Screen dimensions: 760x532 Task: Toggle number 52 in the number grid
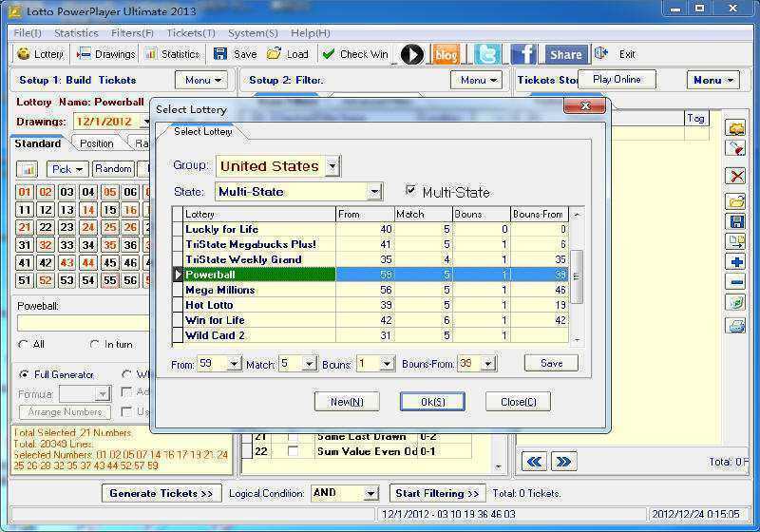(x=46, y=280)
